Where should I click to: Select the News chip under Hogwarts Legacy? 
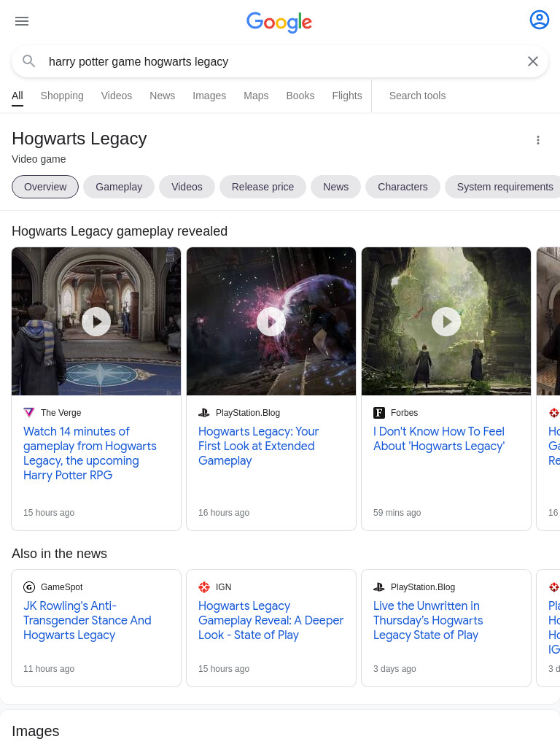click(335, 187)
